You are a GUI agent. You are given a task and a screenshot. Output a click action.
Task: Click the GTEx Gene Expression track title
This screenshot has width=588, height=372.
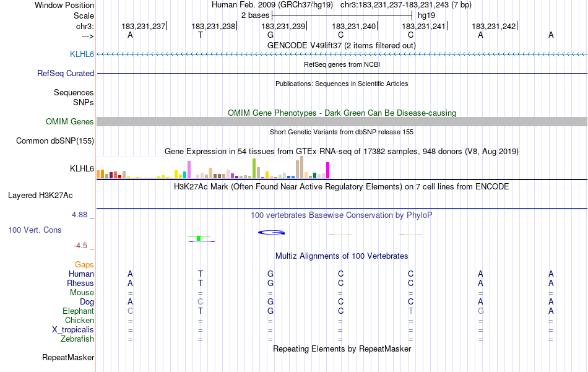point(342,151)
